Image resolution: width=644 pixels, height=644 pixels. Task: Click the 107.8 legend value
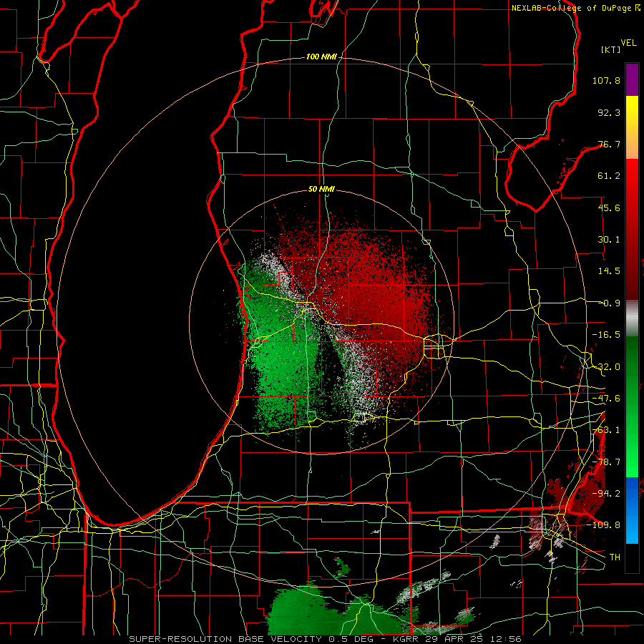coord(606,80)
